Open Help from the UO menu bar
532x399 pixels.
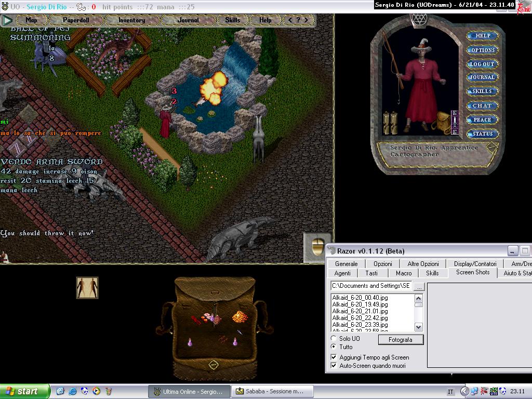point(265,20)
